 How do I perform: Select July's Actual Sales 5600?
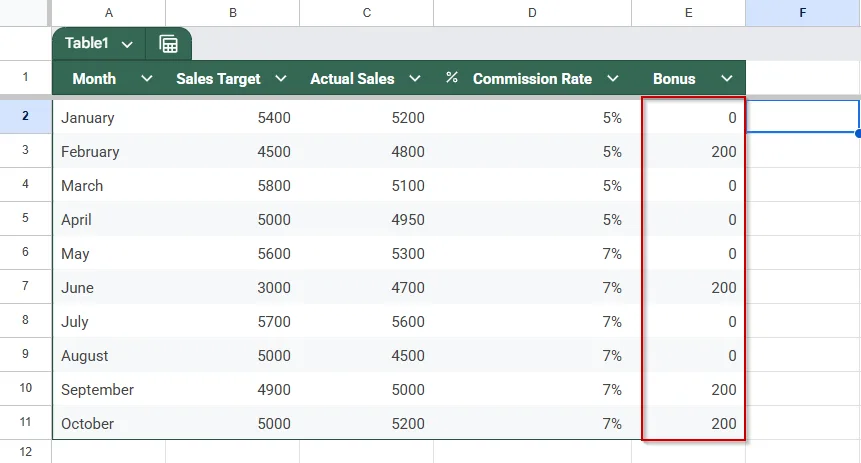(x=367, y=321)
